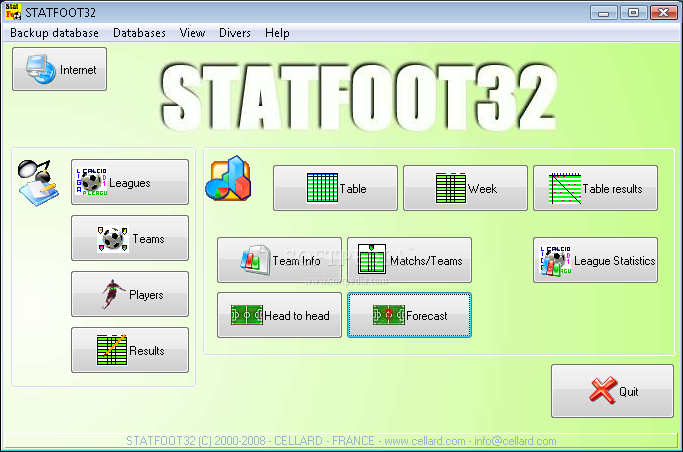Click the Internet button label

tap(78, 70)
